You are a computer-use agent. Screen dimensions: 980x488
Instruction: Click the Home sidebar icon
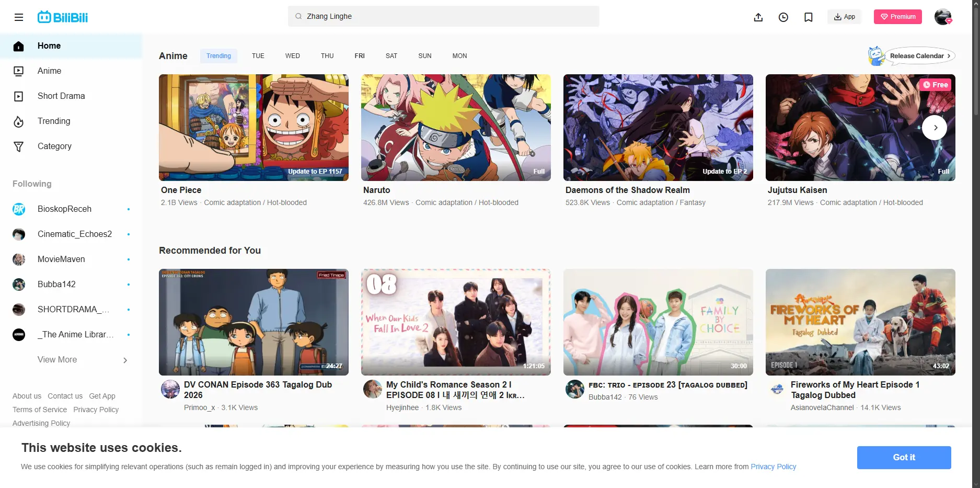pyautogui.click(x=19, y=46)
